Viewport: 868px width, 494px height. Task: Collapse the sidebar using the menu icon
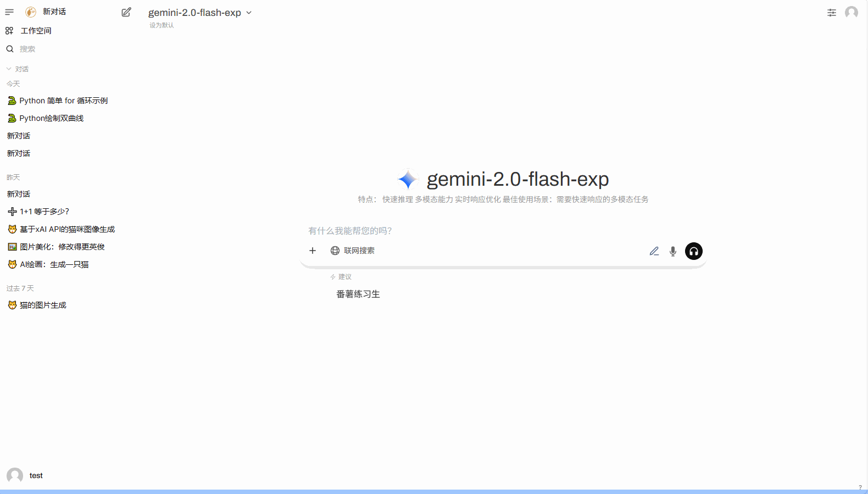pyautogui.click(x=9, y=12)
